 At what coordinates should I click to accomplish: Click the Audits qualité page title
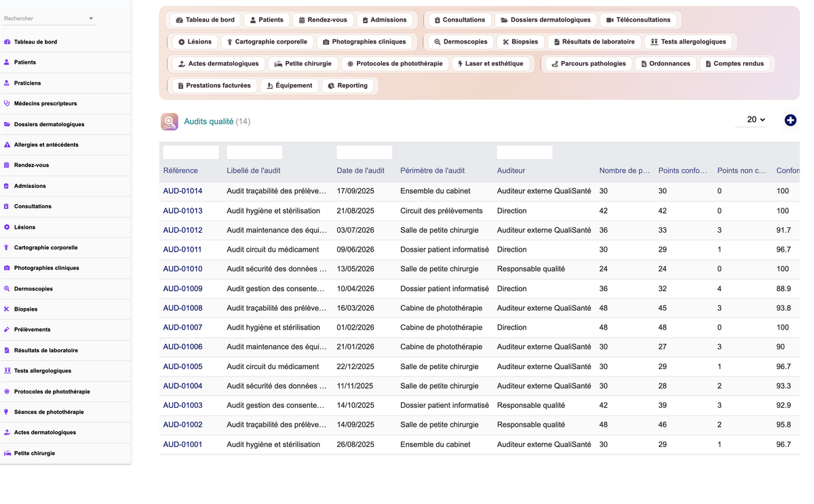click(209, 121)
